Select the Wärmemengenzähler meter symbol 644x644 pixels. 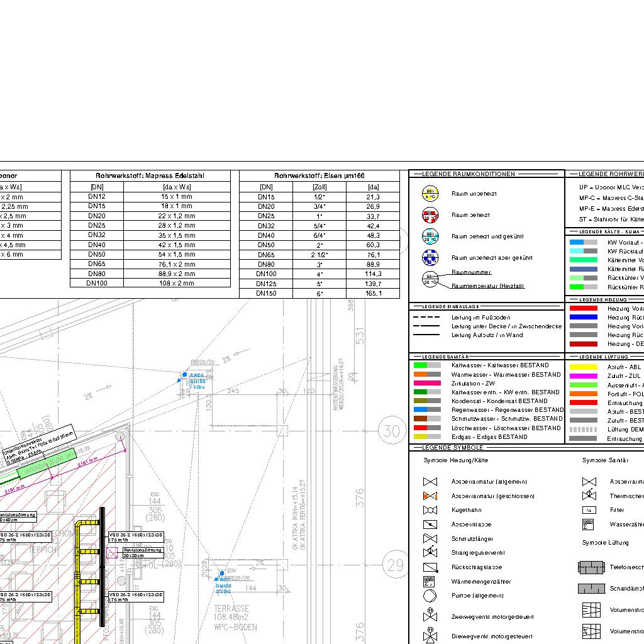[x=430, y=581]
